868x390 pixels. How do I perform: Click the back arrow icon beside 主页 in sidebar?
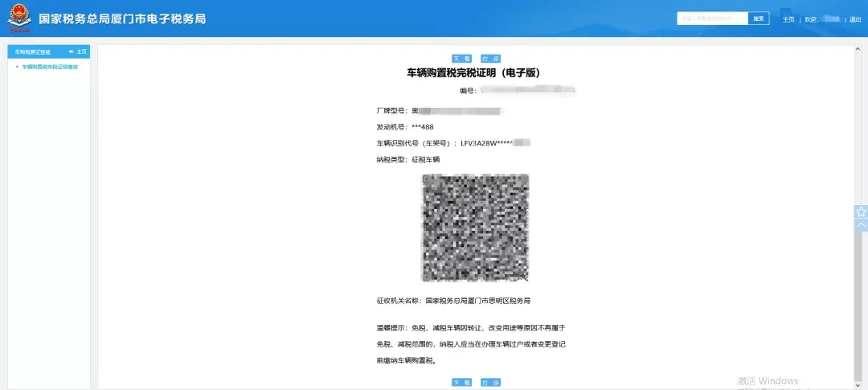(x=72, y=51)
